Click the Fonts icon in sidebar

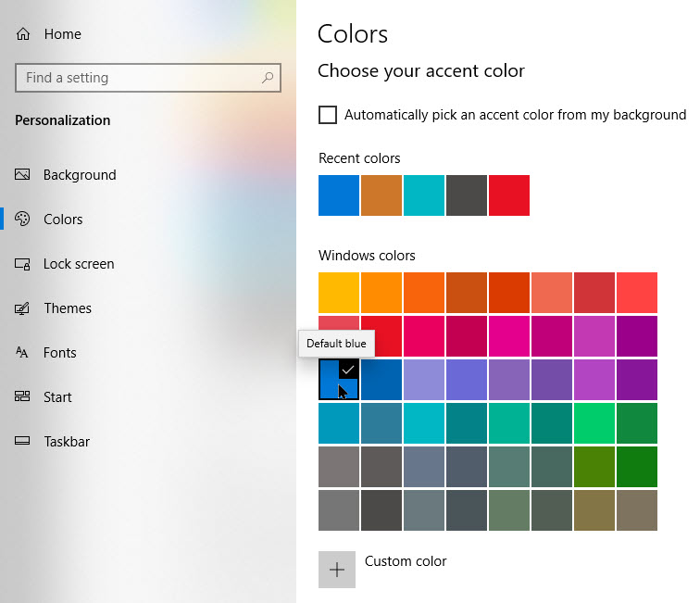(x=23, y=353)
